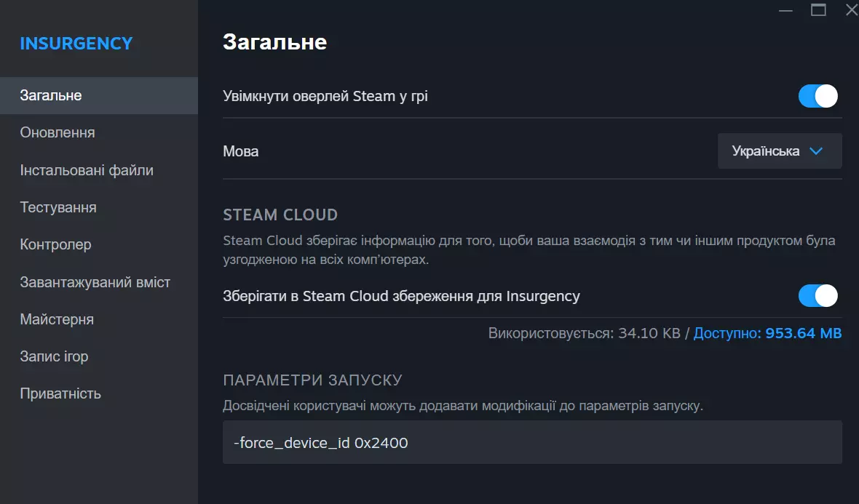This screenshot has height=504, width=859.
Task: Click the blue chevron beside Українська
Action: (816, 151)
